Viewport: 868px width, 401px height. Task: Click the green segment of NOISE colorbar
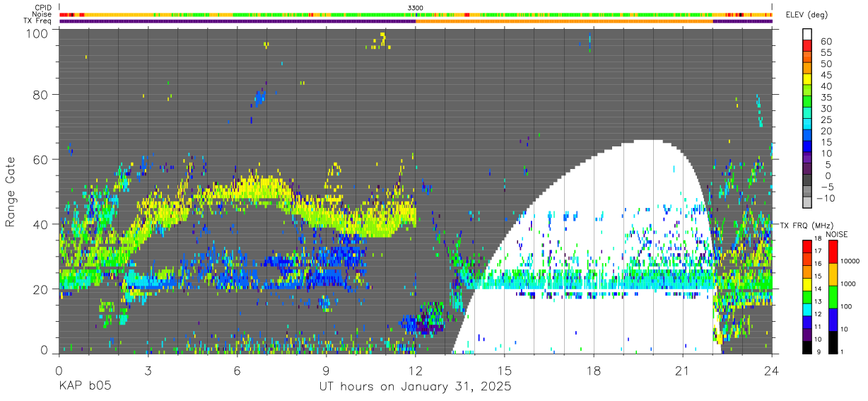(x=833, y=296)
